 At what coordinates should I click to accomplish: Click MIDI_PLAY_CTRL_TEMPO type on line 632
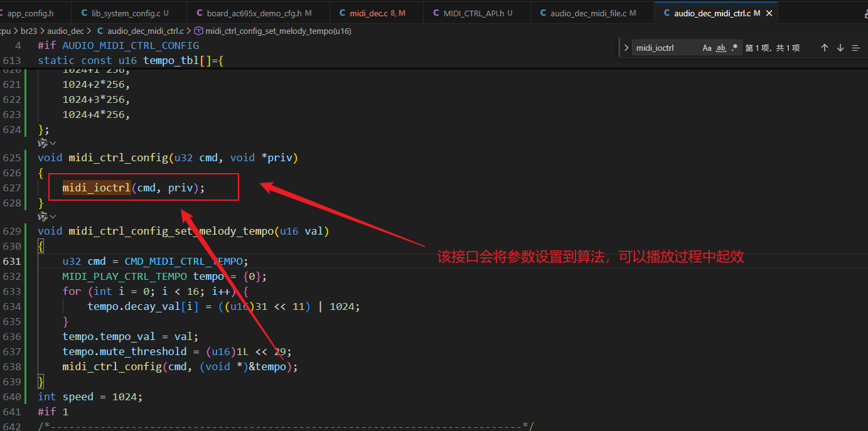[124, 276]
